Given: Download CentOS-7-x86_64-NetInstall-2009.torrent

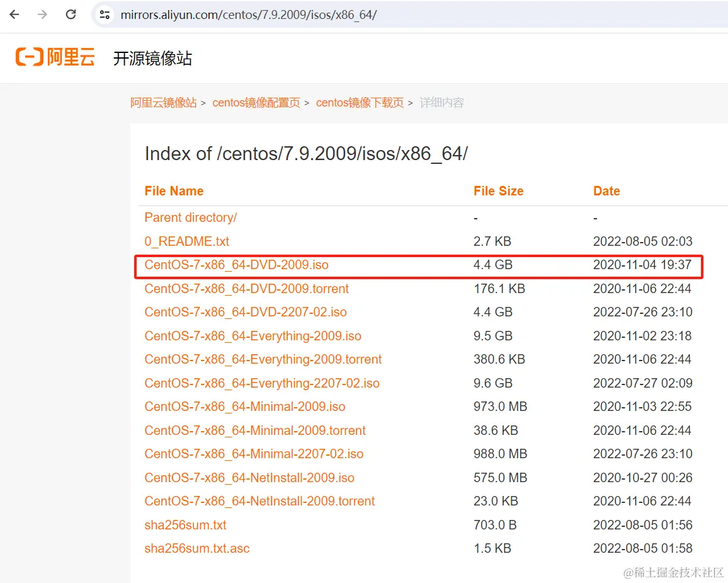Looking at the screenshot, I should point(259,501).
